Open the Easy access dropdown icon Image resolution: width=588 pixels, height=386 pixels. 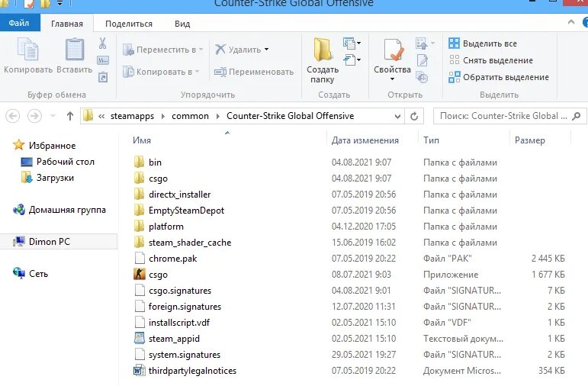tap(352, 60)
